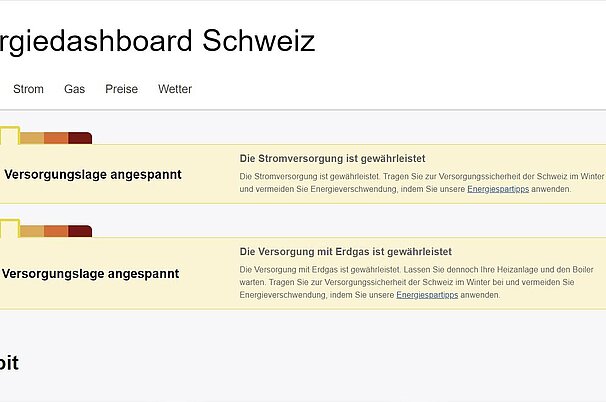Select orange segment of electricity supply scale
Screen dimensions: 606x402
[x=56, y=138]
